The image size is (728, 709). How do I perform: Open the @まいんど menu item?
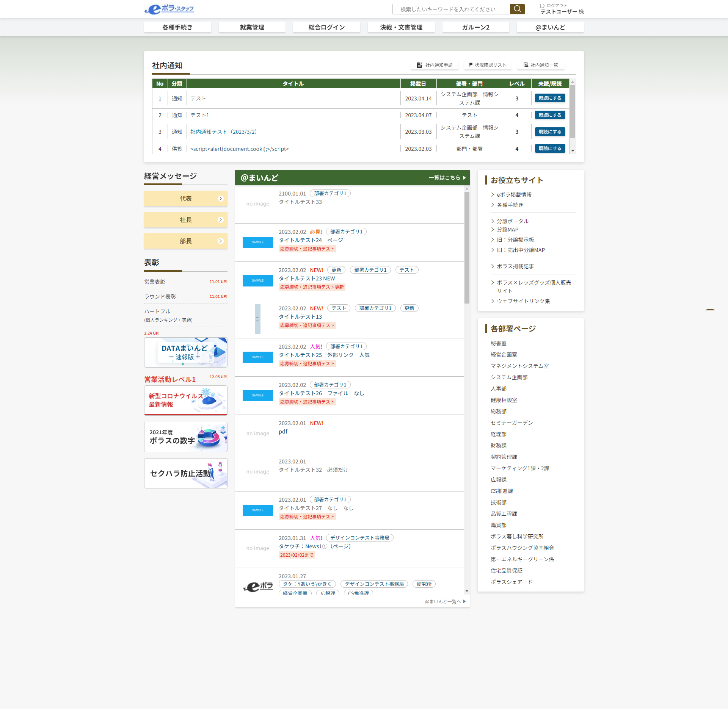pyautogui.click(x=550, y=27)
